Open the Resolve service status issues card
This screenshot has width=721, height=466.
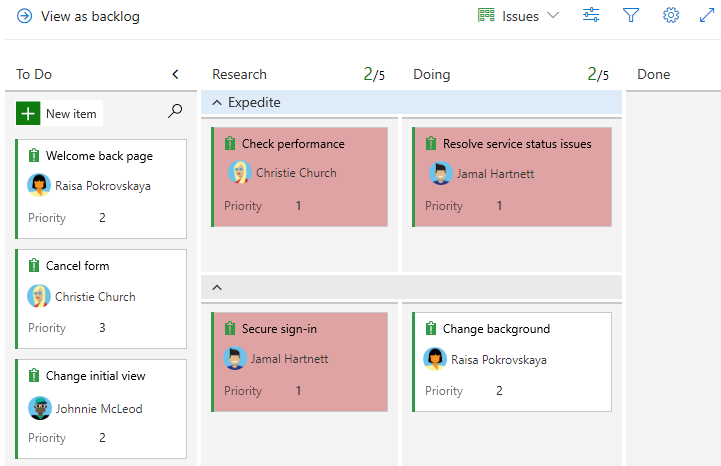tap(517, 144)
